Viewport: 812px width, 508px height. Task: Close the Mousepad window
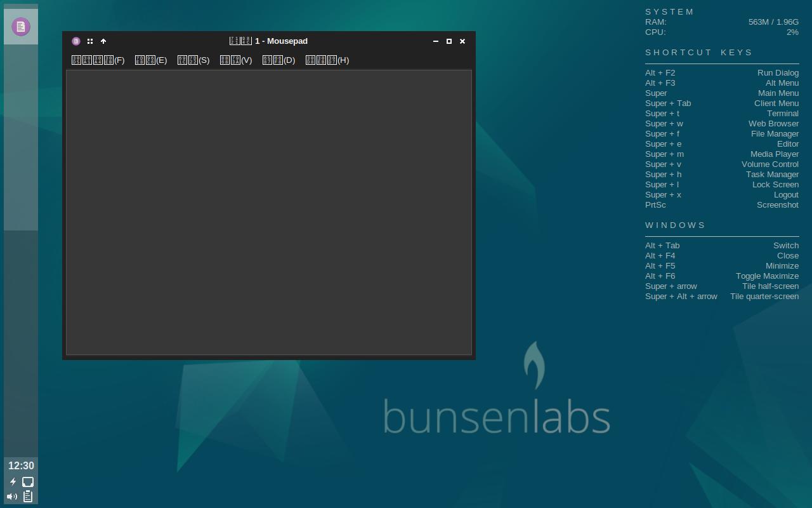(x=462, y=41)
